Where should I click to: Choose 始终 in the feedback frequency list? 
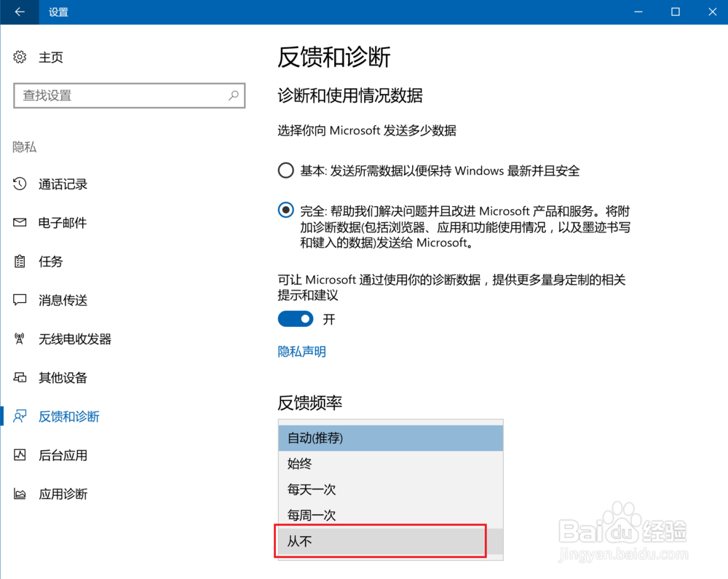[390, 463]
